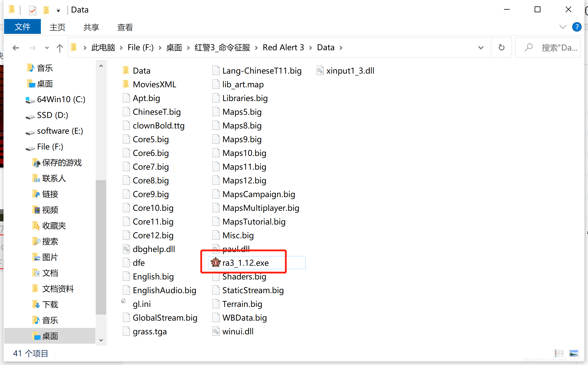Switch to details view layout icon
Viewport: 588px width, 365px height.
click(x=559, y=353)
